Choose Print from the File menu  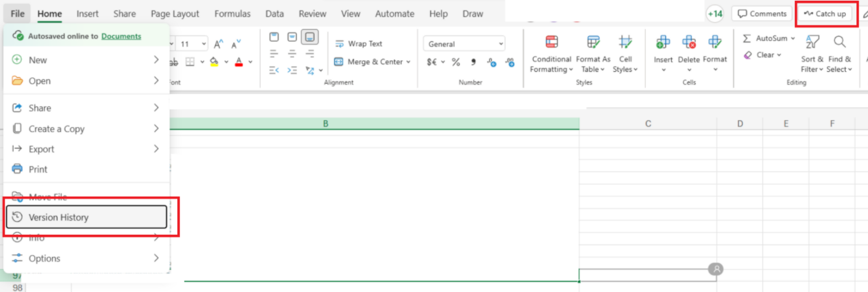(86, 169)
